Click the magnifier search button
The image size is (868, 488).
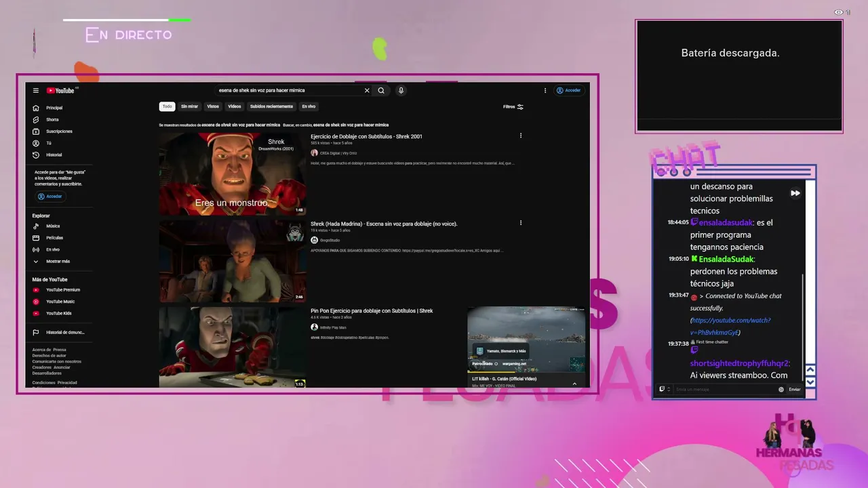pos(381,90)
